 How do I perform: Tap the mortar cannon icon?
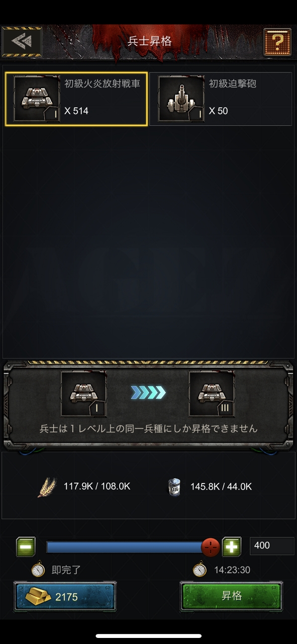tap(181, 99)
